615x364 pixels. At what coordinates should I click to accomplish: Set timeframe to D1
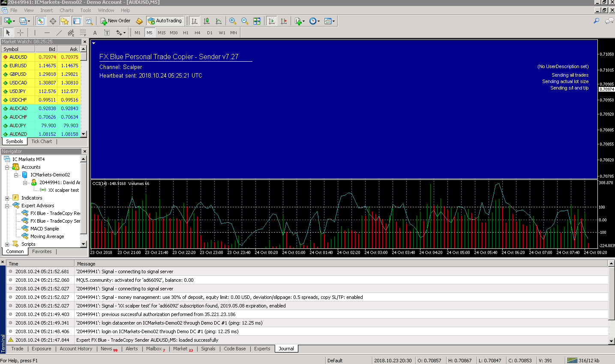(x=210, y=33)
